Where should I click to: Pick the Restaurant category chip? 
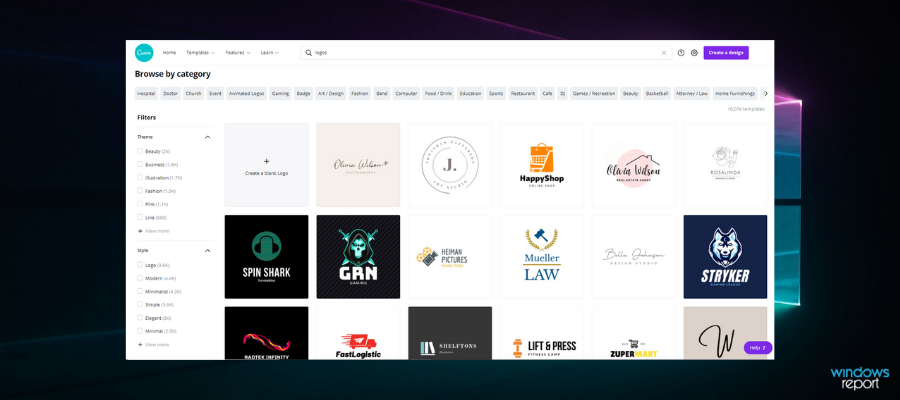pos(523,93)
